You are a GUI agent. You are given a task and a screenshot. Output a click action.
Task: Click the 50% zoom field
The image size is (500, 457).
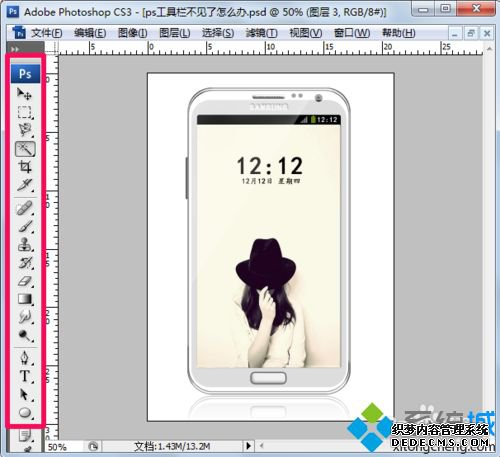click(x=63, y=447)
